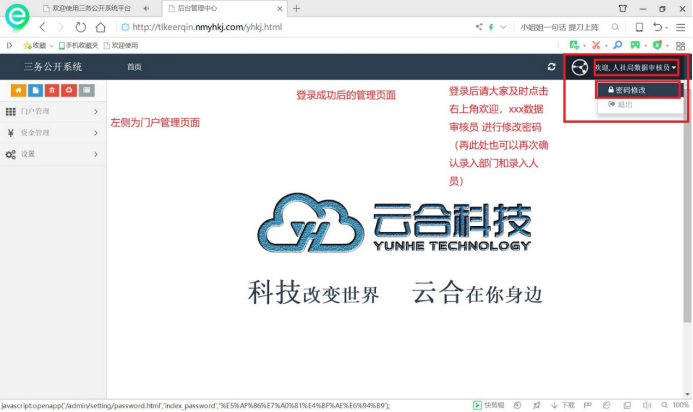This screenshot has width=693, height=412.
Task: Click the red recycle shortcut icon
Action: pyautogui.click(x=69, y=90)
